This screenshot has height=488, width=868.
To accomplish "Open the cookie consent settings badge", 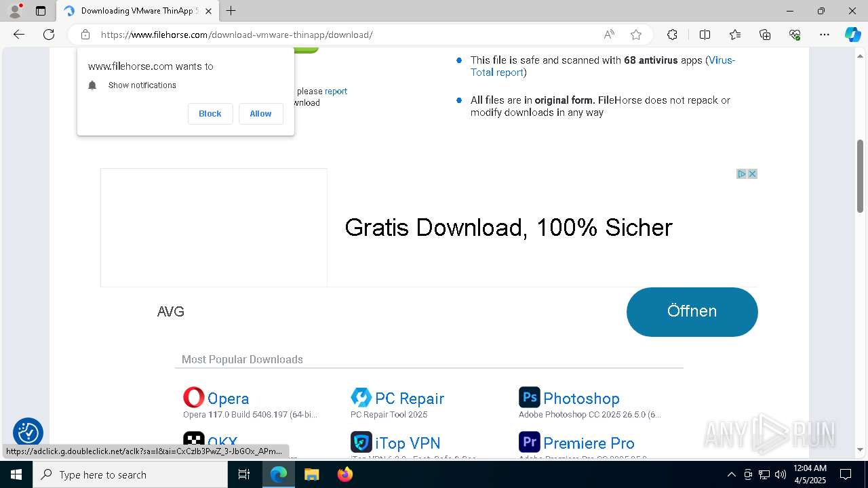I will (28, 432).
